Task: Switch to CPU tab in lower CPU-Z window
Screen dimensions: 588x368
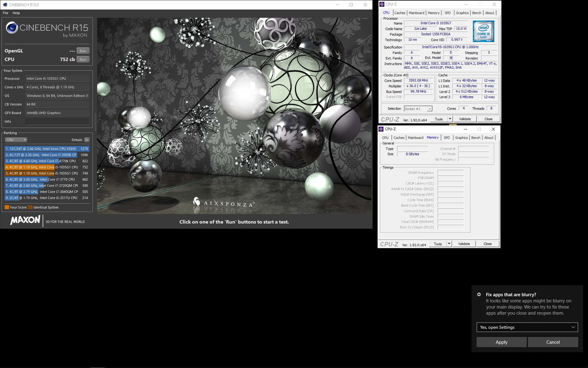Action: tap(385, 138)
